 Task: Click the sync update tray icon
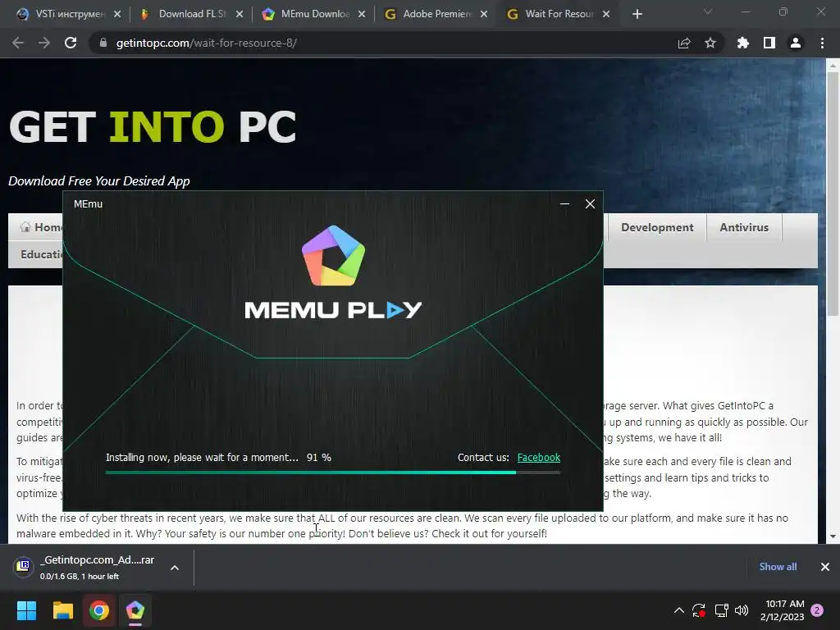click(699, 610)
